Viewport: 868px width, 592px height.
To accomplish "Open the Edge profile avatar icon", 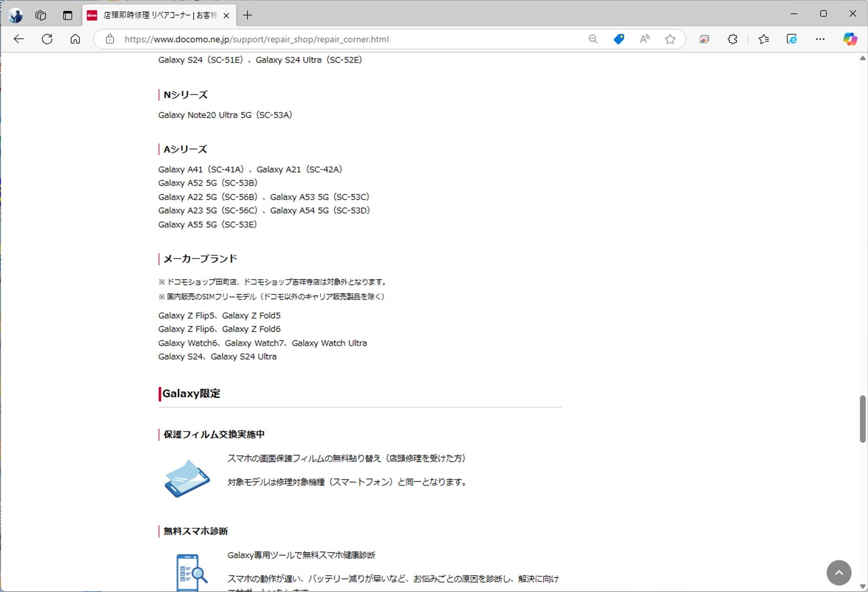I will 16,15.
